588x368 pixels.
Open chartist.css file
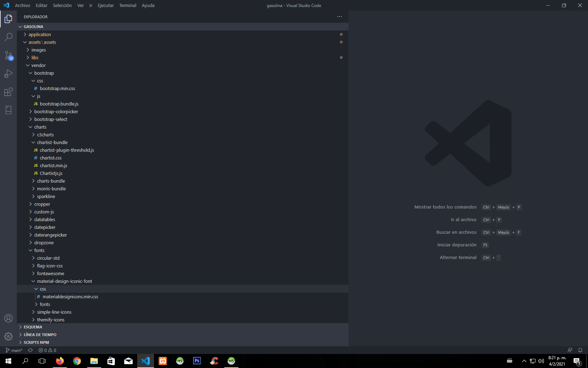[x=183, y=158]
